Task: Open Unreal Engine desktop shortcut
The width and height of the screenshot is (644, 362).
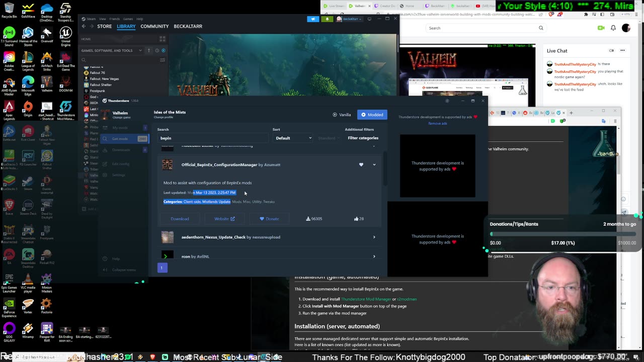Action: [x=66, y=37]
